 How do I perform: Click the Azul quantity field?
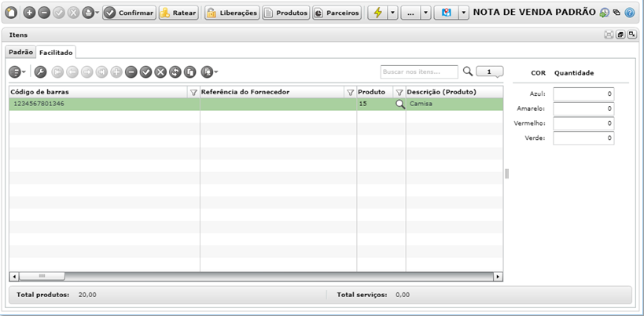583,94
